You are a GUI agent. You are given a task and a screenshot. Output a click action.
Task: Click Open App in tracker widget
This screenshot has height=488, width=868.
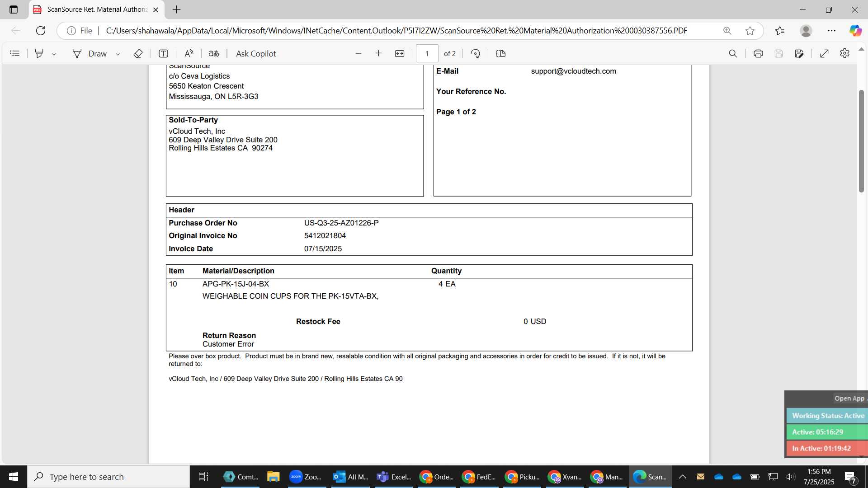click(849, 398)
